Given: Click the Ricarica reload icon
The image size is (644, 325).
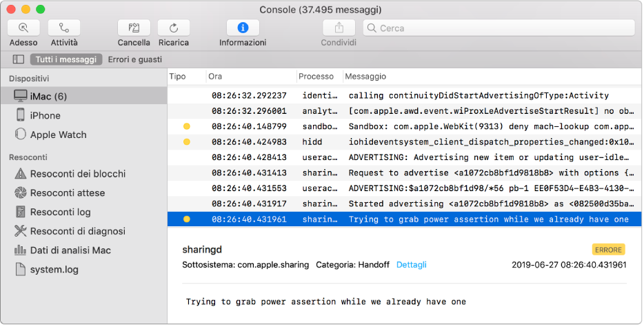Looking at the screenshot, I should coord(174,28).
